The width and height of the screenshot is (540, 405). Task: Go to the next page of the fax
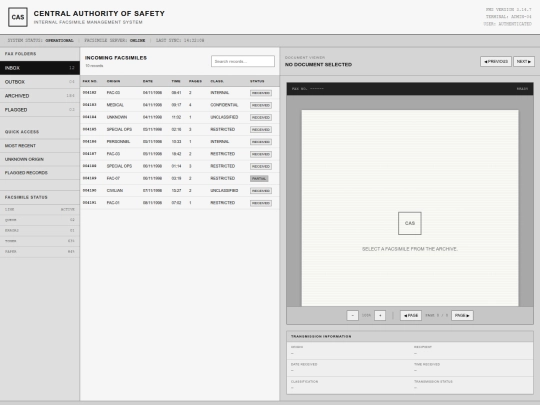click(x=462, y=315)
